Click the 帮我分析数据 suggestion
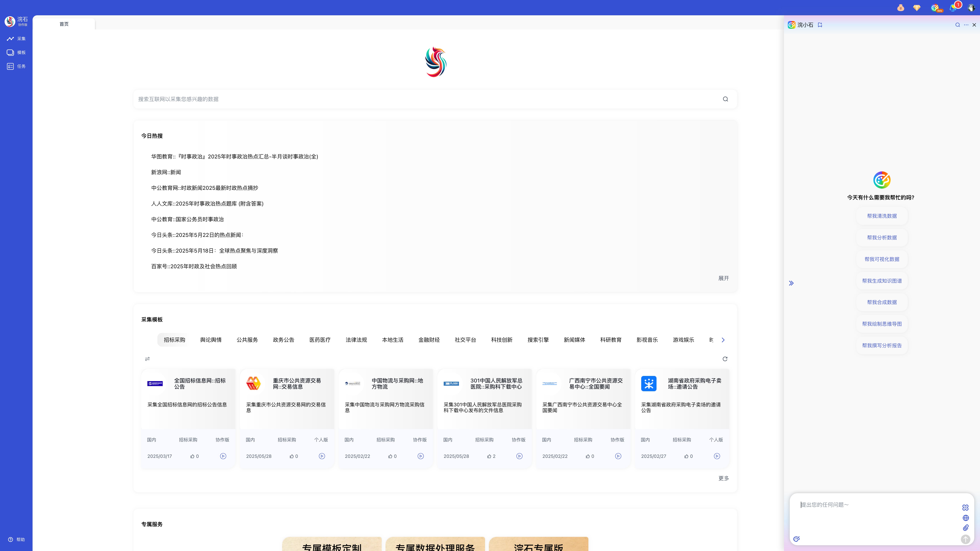 click(882, 238)
